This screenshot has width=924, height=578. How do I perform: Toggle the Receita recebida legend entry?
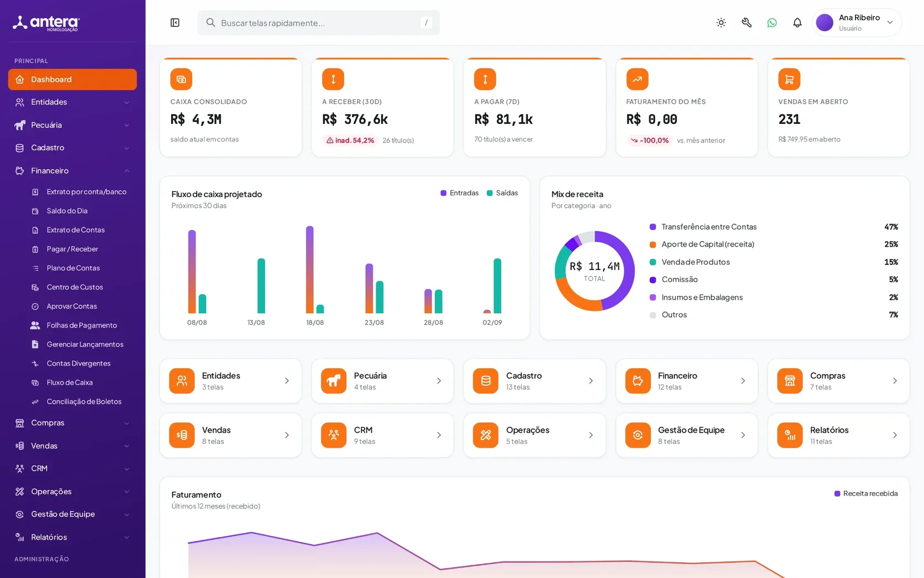[x=866, y=494]
